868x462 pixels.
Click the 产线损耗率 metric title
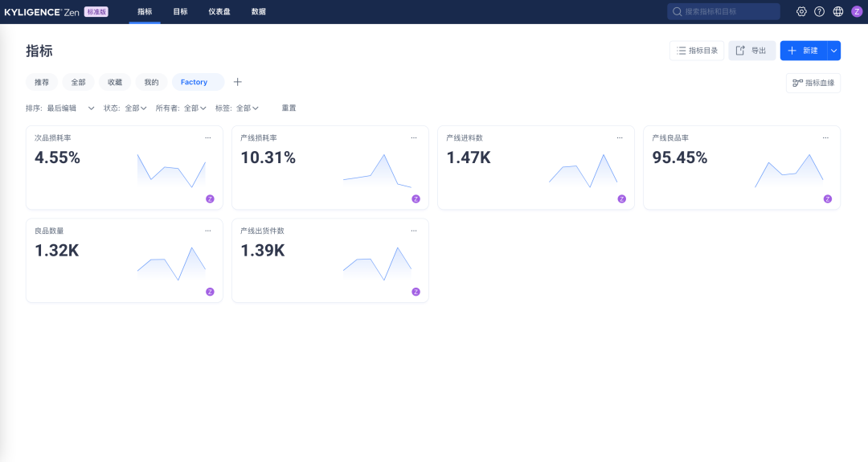pos(259,138)
